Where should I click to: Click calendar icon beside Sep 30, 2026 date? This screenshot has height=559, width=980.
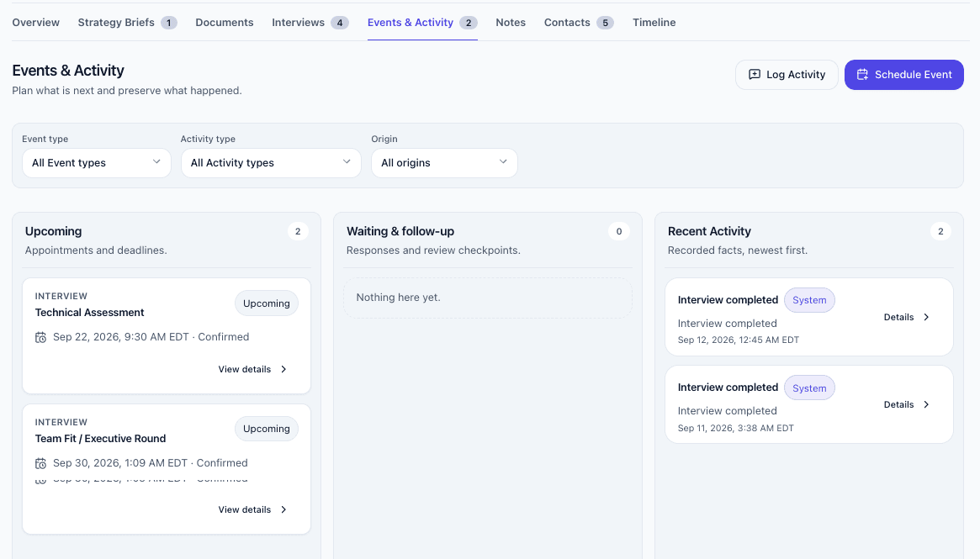pyautogui.click(x=40, y=463)
